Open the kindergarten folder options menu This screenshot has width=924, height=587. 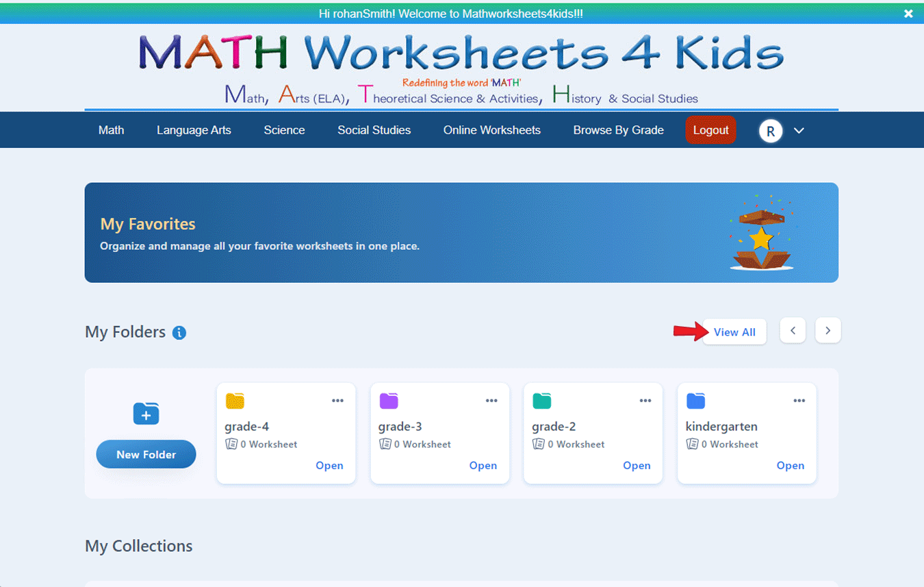(x=799, y=401)
